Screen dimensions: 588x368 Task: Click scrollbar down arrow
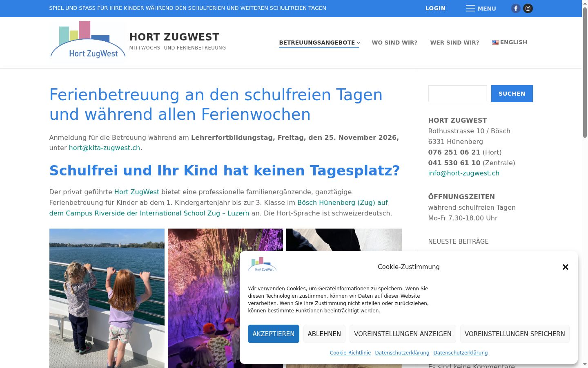(585, 364)
